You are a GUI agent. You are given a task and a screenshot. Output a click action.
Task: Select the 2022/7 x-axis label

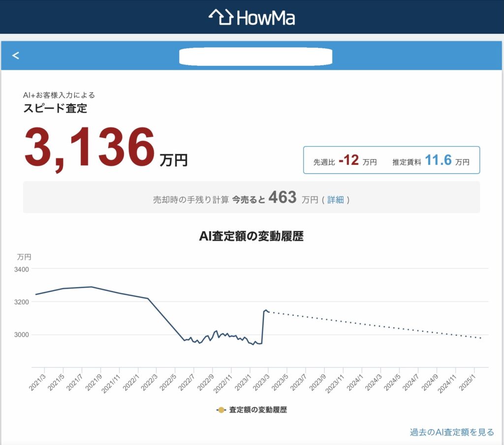(187, 383)
